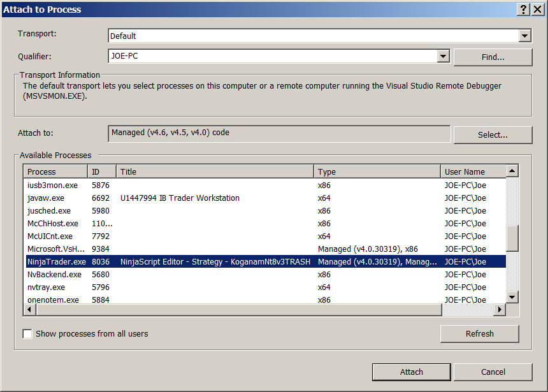Click the process list scroll down arrow

point(512,297)
